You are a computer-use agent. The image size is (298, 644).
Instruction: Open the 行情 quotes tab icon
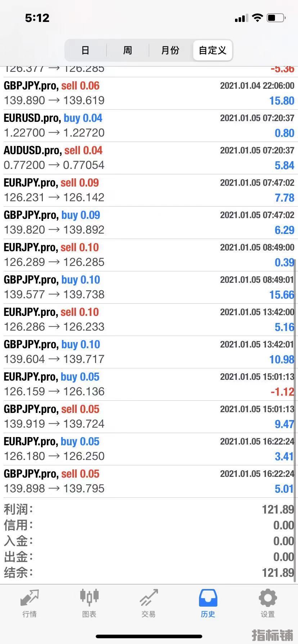(30, 598)
